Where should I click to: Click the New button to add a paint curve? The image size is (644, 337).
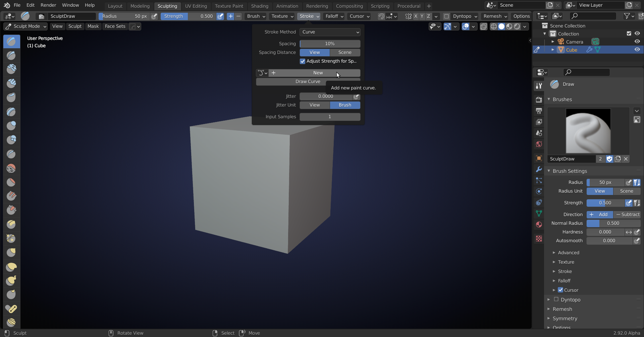(x=317, y=73)
